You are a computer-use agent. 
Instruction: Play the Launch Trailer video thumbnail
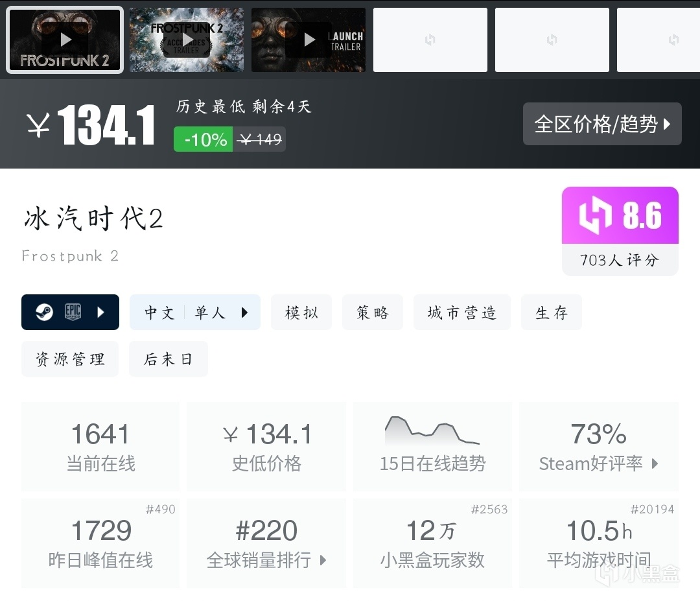click(309, 40)
